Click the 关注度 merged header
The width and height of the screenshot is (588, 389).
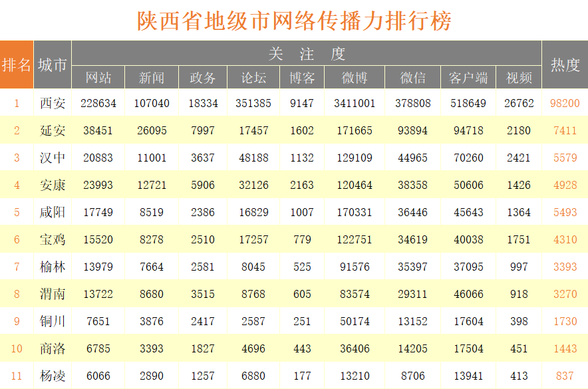tap(307, 53)
